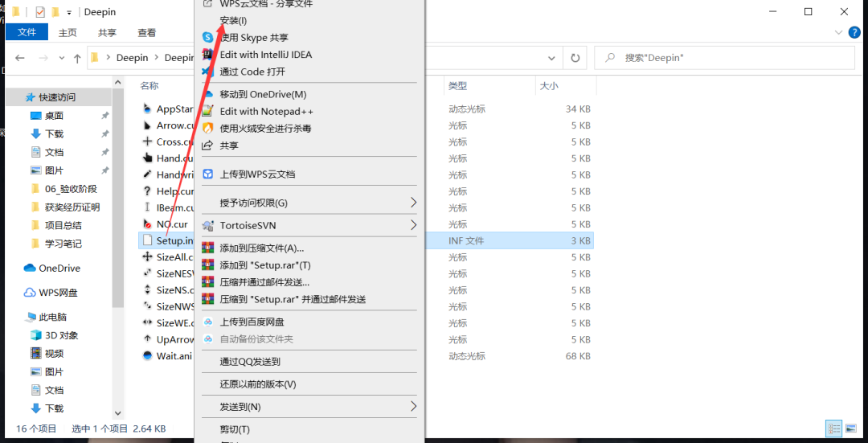
Task: Click the share icon beside 共享
Action: tap(207, 146)
